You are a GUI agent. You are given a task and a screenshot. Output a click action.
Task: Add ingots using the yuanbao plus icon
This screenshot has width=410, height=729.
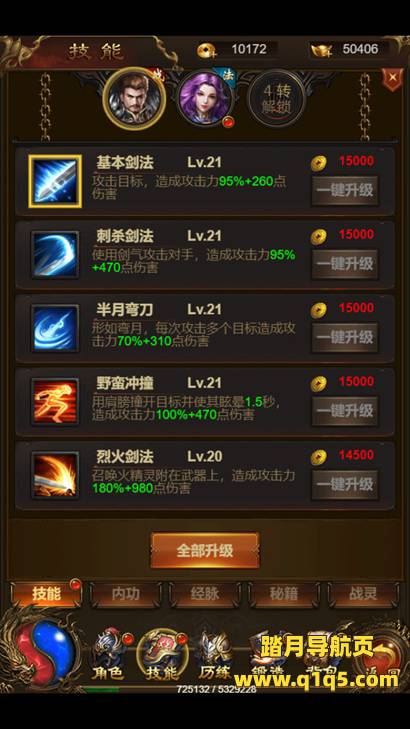321,50
